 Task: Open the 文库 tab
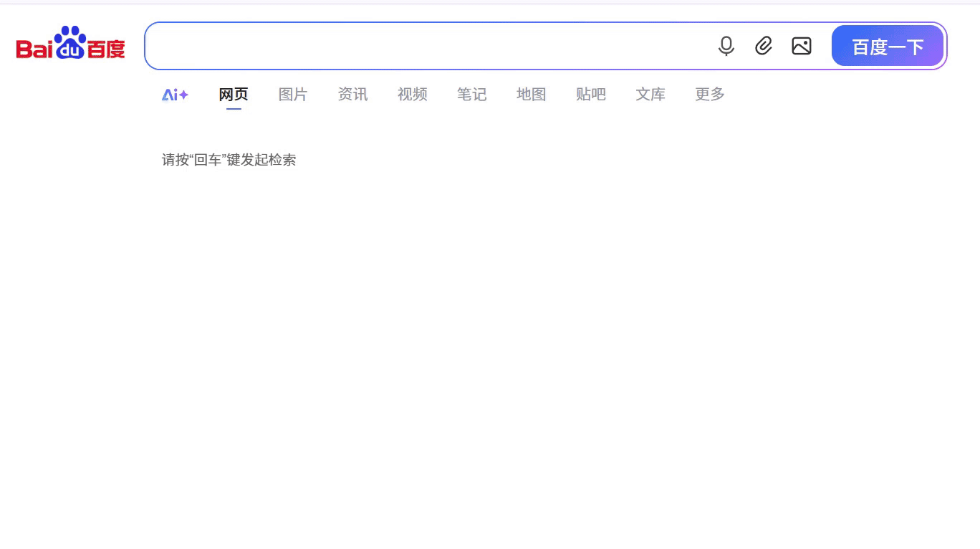650,95
